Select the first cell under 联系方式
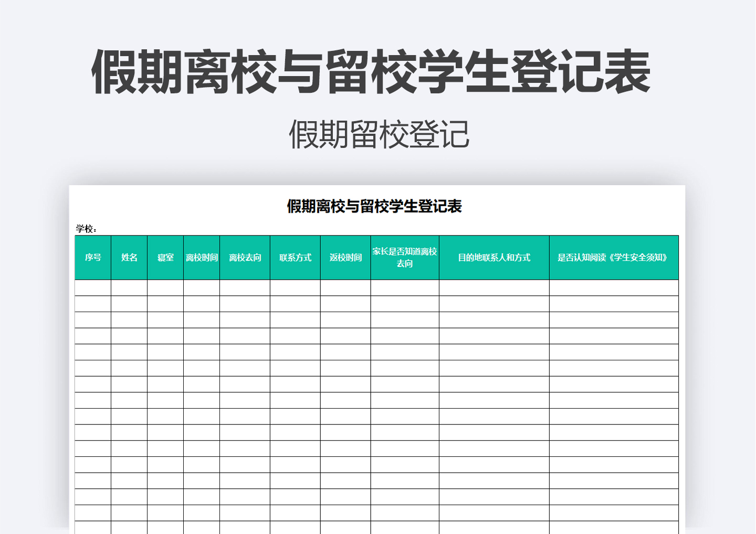 click(x=295, y=288)
